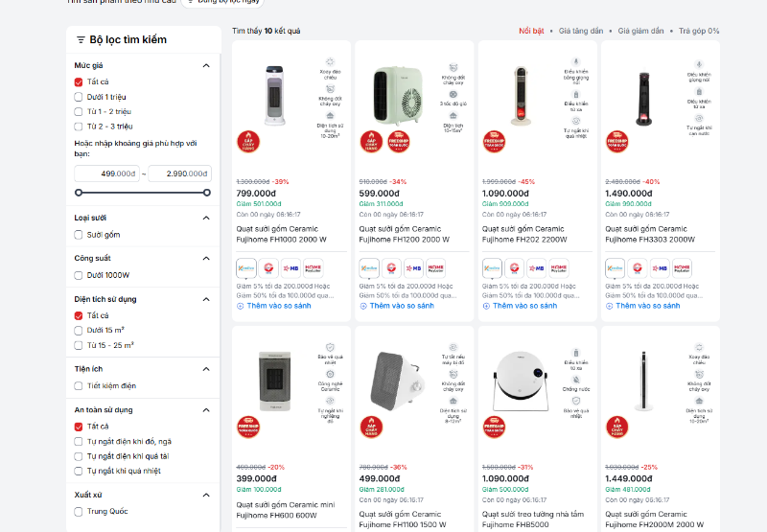Image resolution: width=767 pixels, height=532 pixels.
Task: Open the FH1200 green heater image
Action: (x=397, y=96)
